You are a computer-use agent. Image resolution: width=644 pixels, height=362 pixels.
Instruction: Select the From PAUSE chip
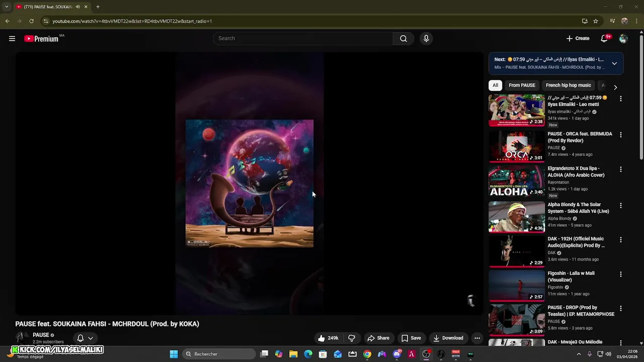522,85
